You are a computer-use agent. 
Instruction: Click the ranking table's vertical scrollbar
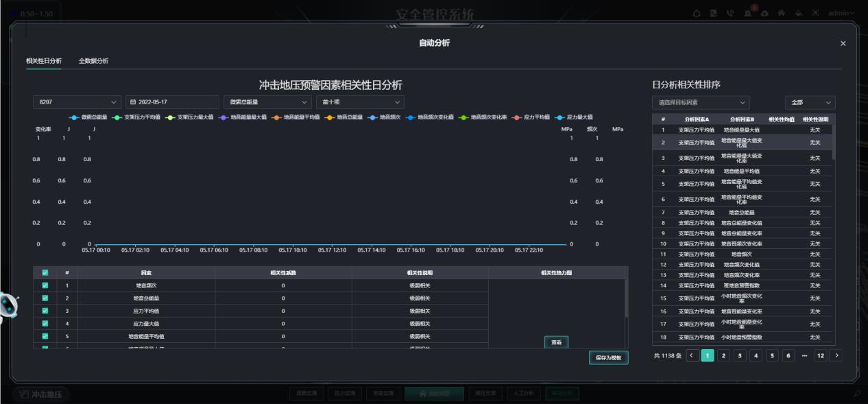tap(834, 141)
